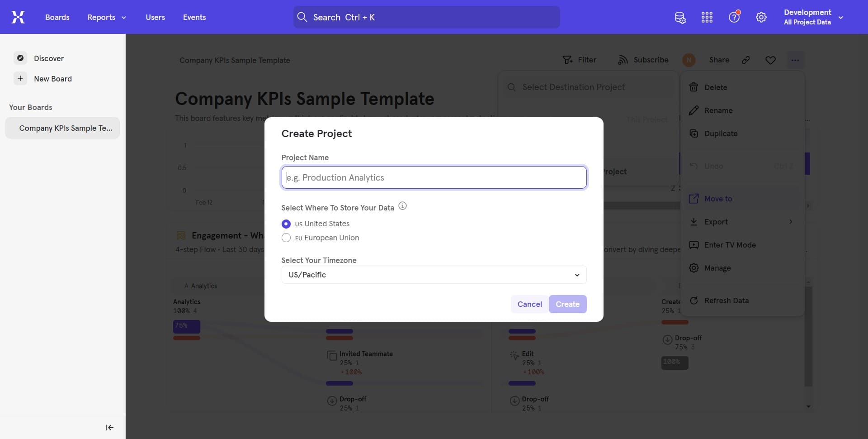868x439 pixels.
Task: Click the data storage info icon
Action: click(402, 205)
